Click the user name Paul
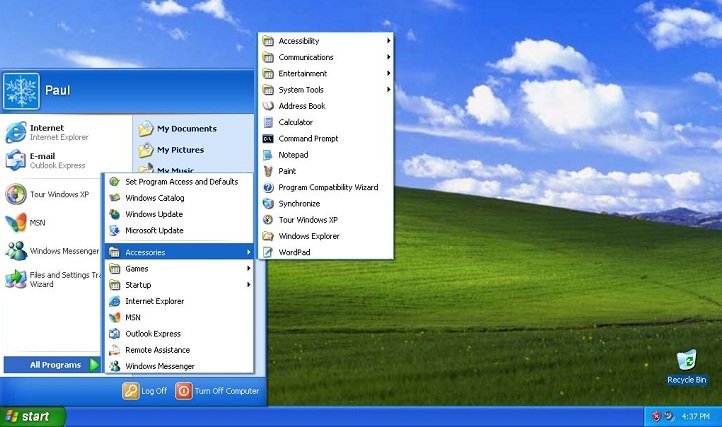 (x=58, y=90)
